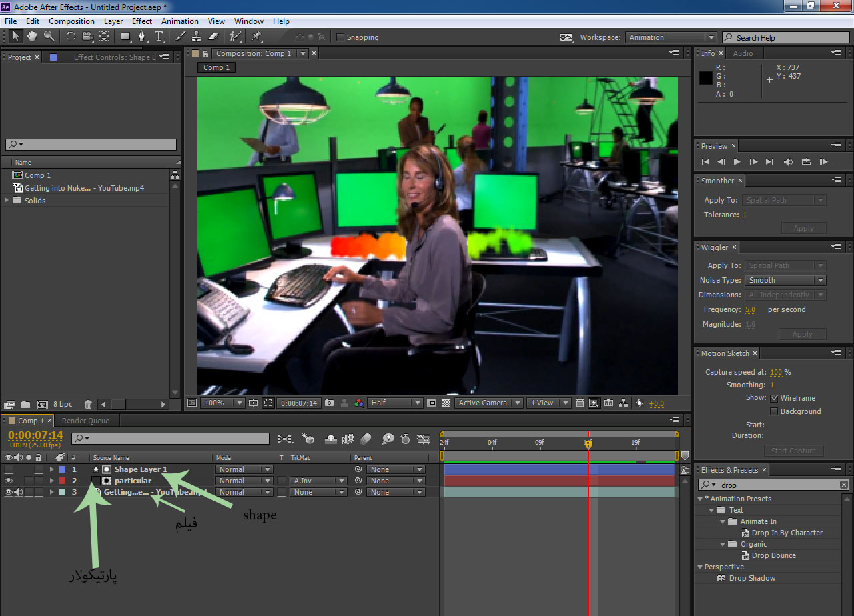Select the Brush tool

click(x=180, y=36)
